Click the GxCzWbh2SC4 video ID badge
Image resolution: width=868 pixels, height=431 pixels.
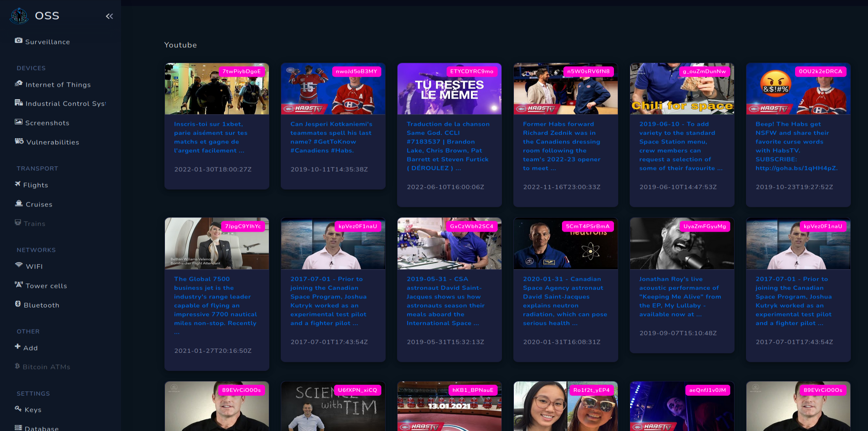click(x=472, y=226)
